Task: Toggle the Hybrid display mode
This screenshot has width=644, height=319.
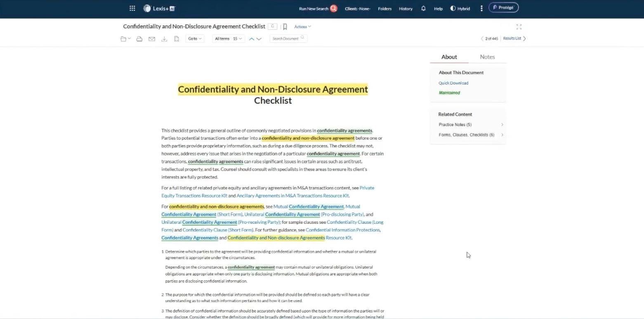Action: coord(460,8)
